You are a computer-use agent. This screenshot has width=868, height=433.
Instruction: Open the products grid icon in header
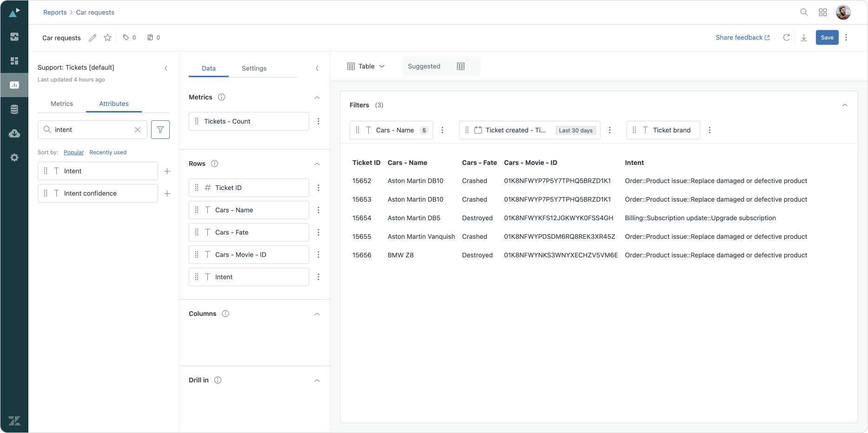823,13
